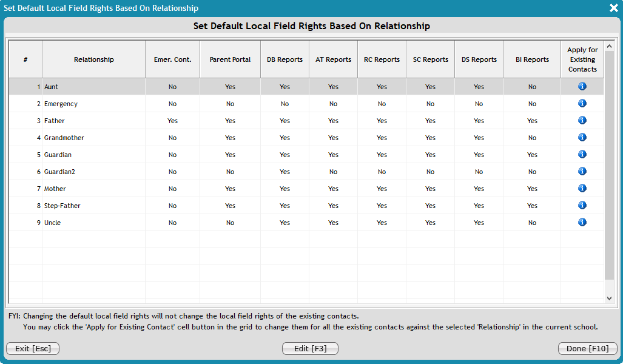Click the Relationship column header
Image resolution: width=623 pixels, height=364 pixels.
point(94,59)
